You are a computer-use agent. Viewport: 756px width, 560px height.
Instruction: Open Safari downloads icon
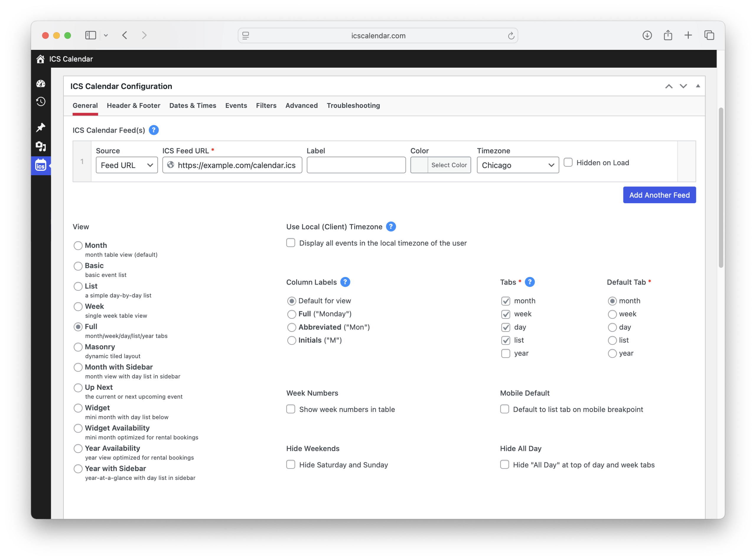point(647,35)
